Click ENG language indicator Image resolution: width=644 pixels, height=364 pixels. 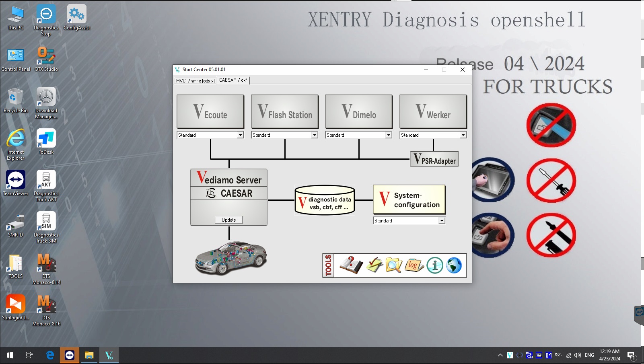(589, 355)
